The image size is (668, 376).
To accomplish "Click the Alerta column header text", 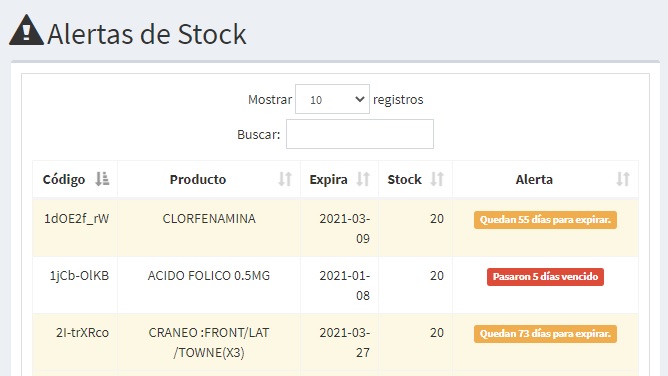I will pyautogui.click(x=534, y=179).
